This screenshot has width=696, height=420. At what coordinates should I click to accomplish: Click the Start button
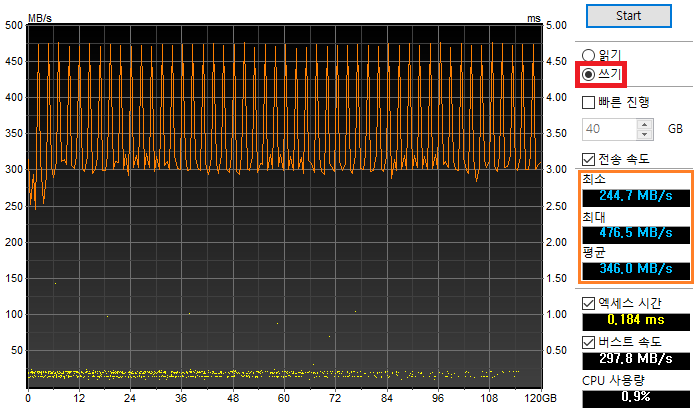629,16
